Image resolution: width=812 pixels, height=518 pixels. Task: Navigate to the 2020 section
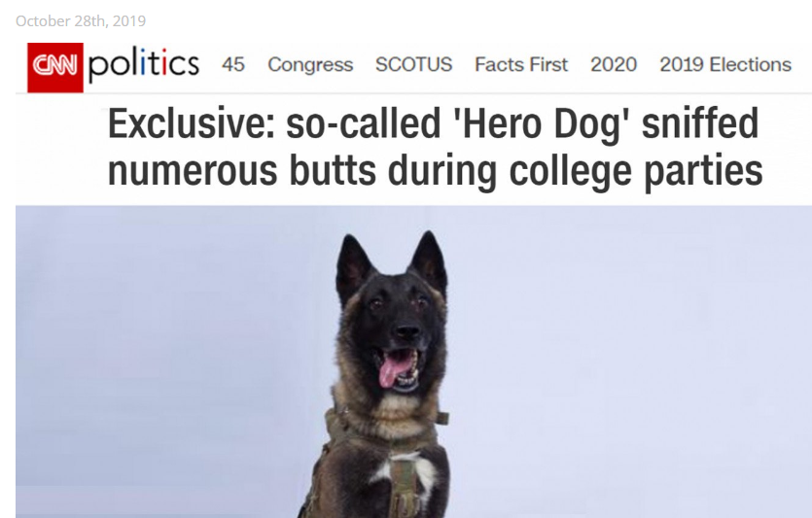(x=614, y=65)
